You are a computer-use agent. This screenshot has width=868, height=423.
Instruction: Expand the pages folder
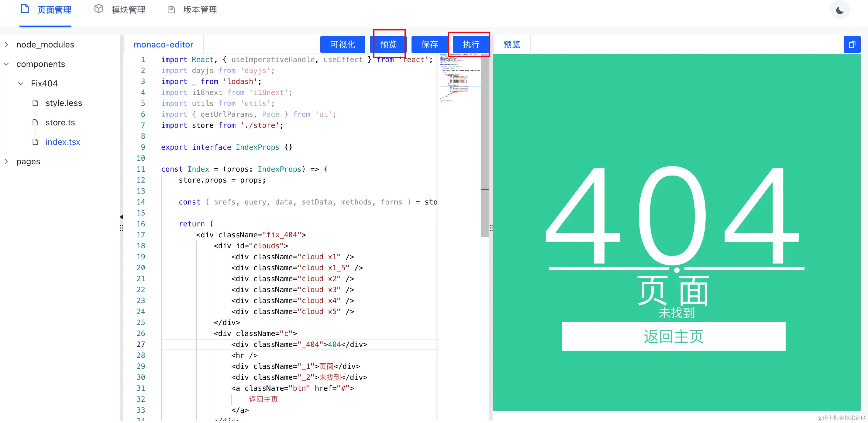6,162
